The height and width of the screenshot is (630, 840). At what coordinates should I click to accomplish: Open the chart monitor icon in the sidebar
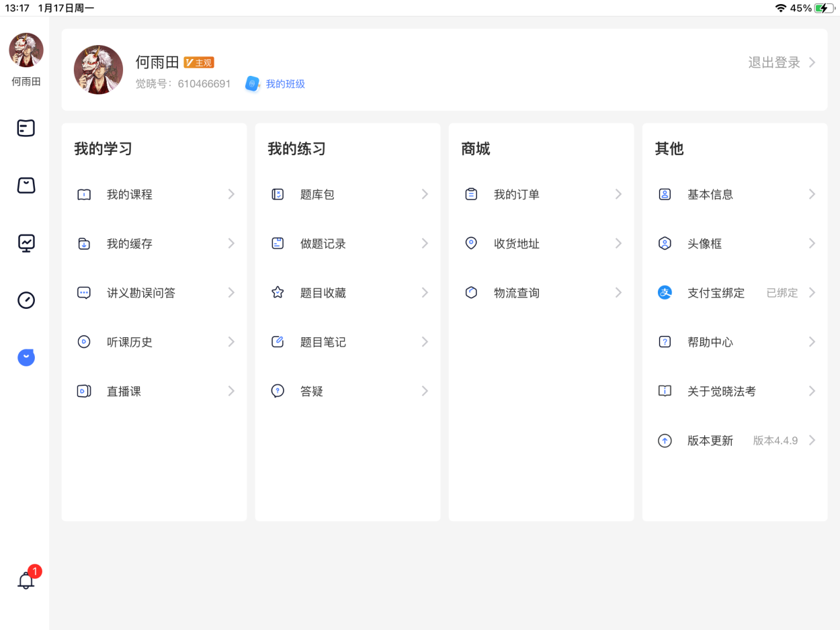coord(26,242)
